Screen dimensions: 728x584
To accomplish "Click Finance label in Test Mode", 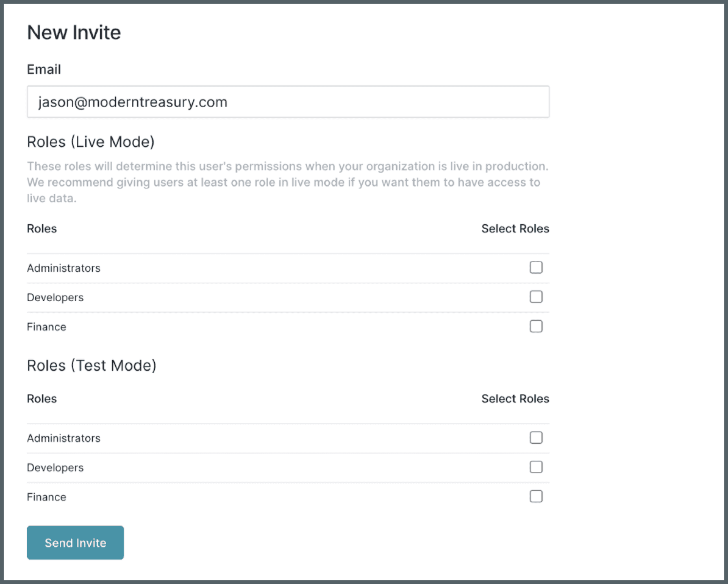I will tap(46, 497).
